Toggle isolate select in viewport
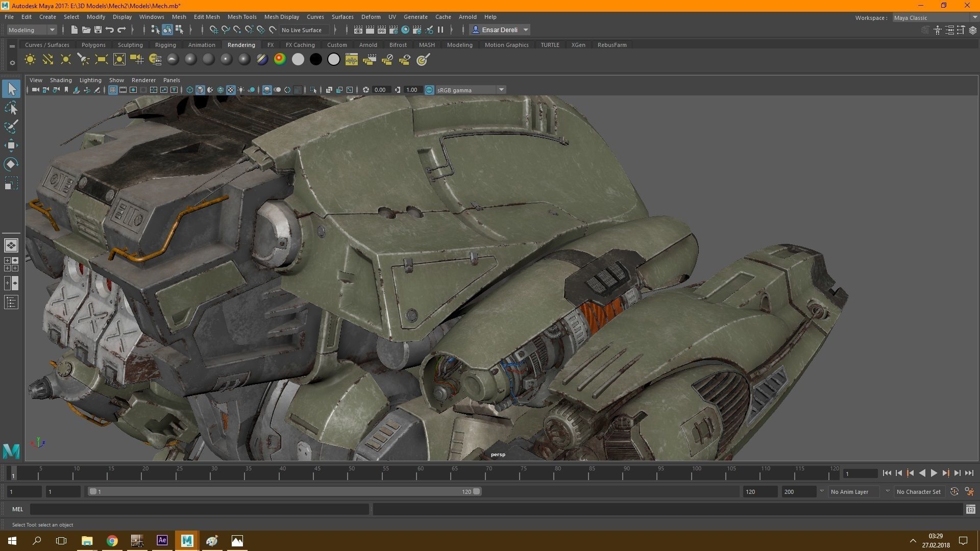This screenshot has height=551, width=980. (313, 90)
